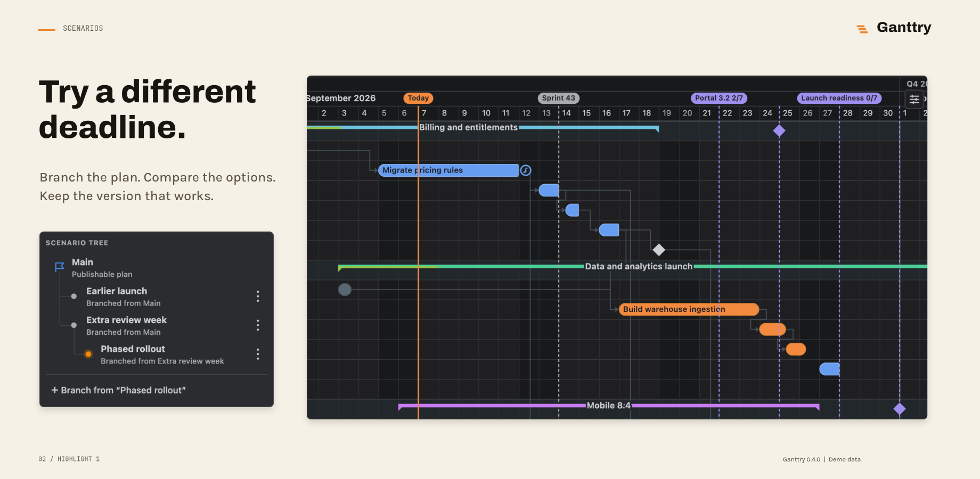Click the Demo data footer label
The image size is (980, 479).
(845, 459)
